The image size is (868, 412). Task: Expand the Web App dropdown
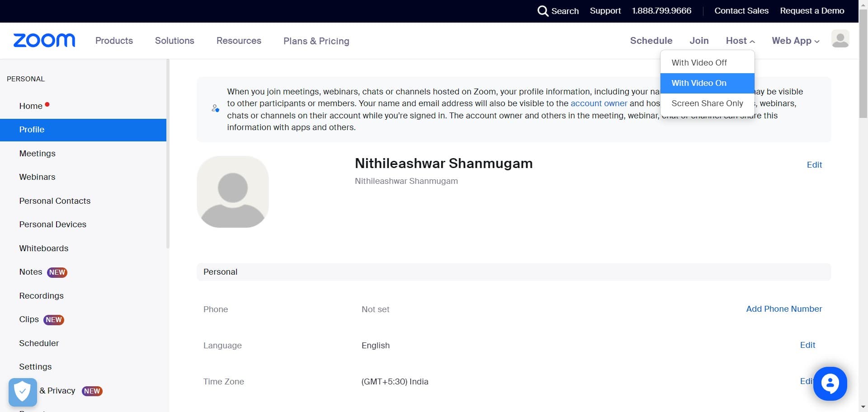(795, 41)
